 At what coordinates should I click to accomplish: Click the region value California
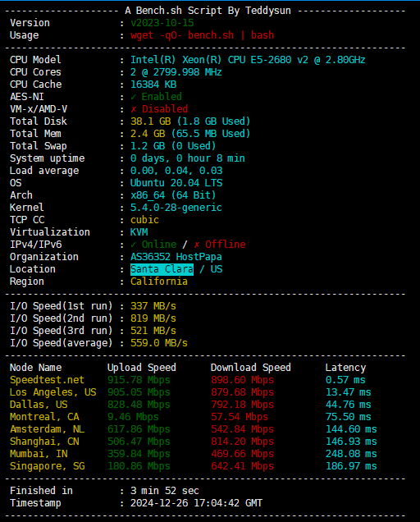coord(159,282)
